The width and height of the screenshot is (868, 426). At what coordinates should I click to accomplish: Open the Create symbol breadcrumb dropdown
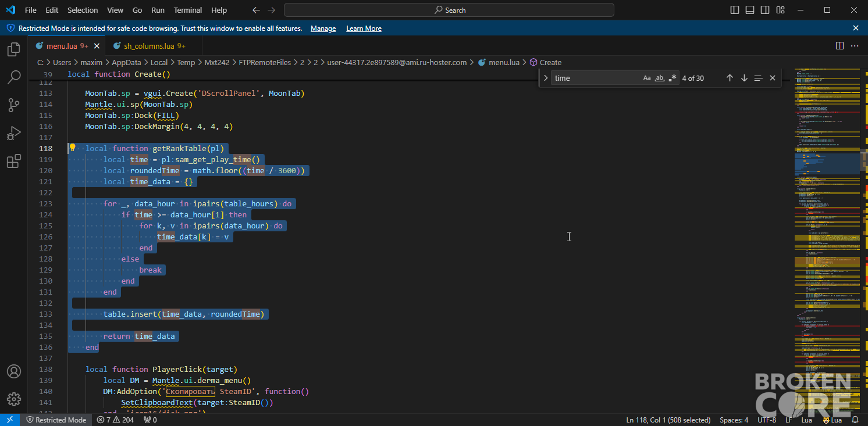(x=545, y=62)
